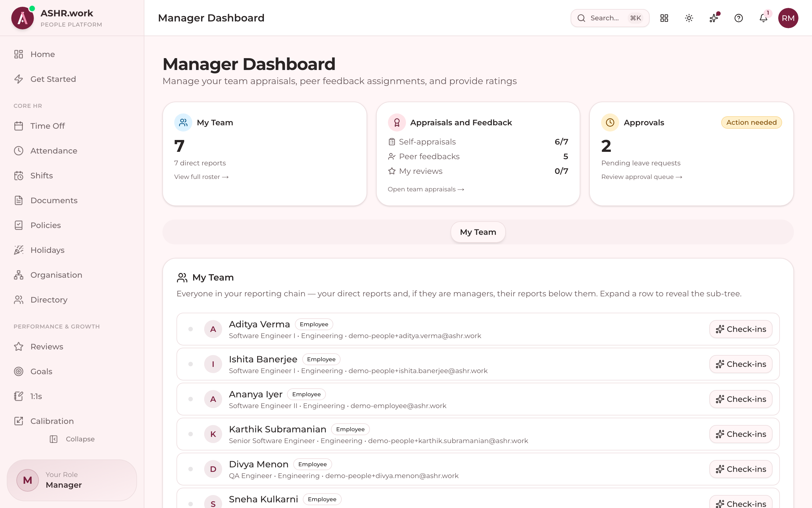
Task: Click Karthik Subramanian's avatar
Action: pos(213,434)
